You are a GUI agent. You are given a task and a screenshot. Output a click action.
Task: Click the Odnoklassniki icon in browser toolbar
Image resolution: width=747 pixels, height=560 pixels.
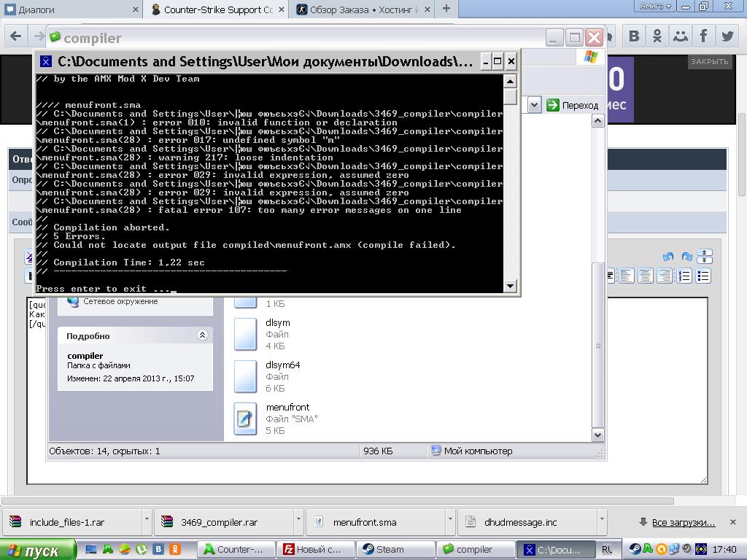[657, 36]
